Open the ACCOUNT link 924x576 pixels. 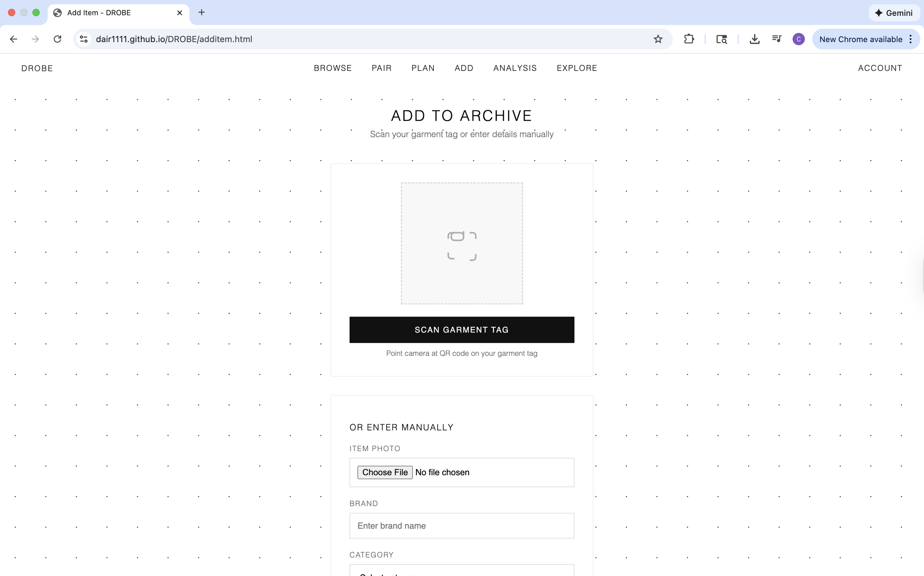880,68
